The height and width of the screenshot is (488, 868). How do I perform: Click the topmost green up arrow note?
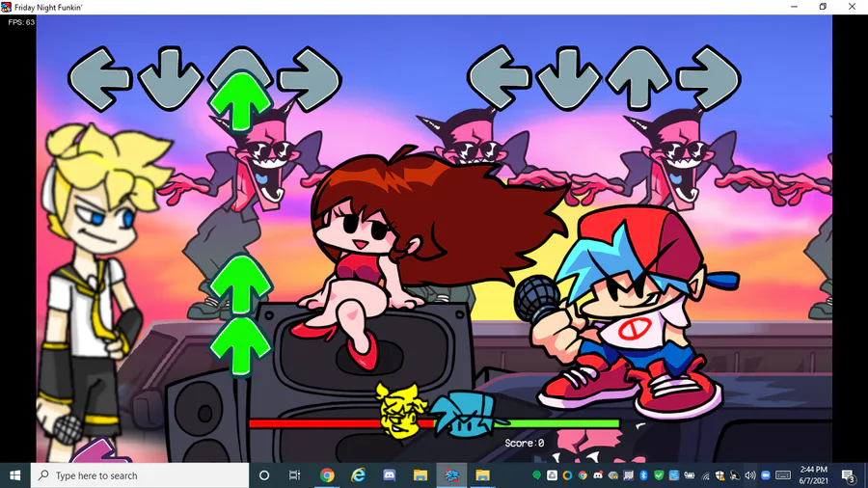tap(240, 102)
